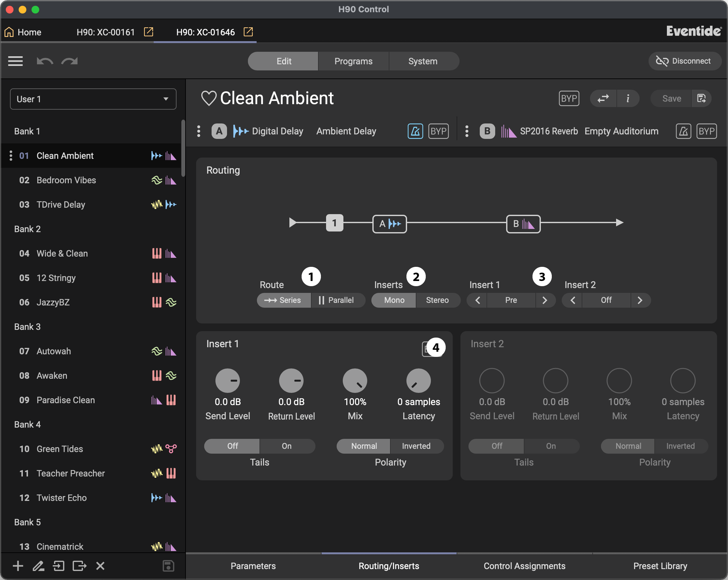The width and height of the screenshot is (728, 580).
Task: Add a new program with plus icon
Action: coord(18,566)
